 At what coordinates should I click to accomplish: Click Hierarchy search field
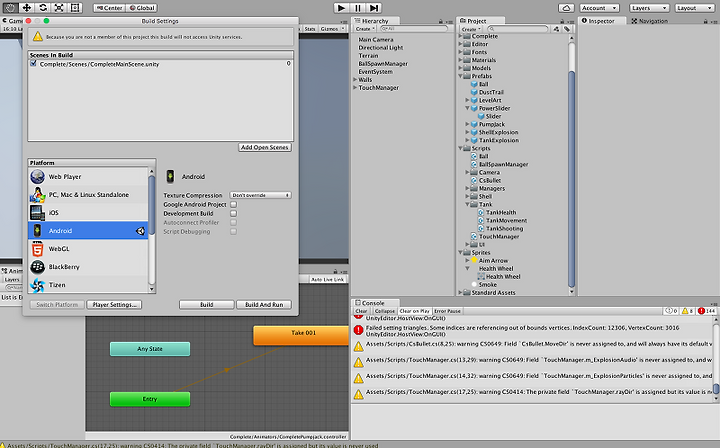pyautogui.click(x=413, y=29)
